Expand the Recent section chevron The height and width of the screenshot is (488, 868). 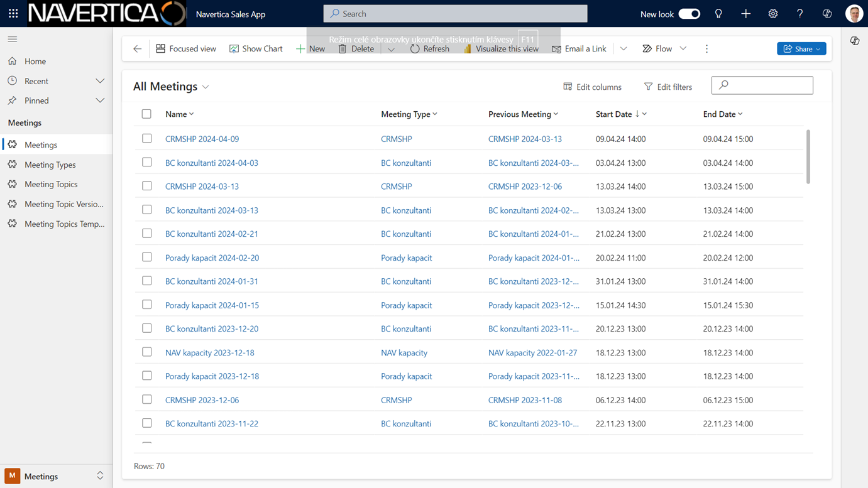(x=100, y=81)
